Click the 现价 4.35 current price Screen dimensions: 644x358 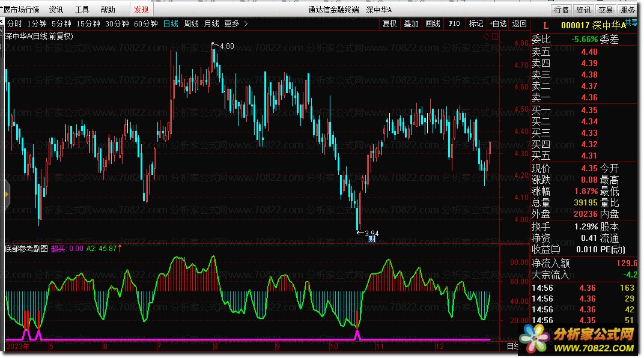[589, 169]
